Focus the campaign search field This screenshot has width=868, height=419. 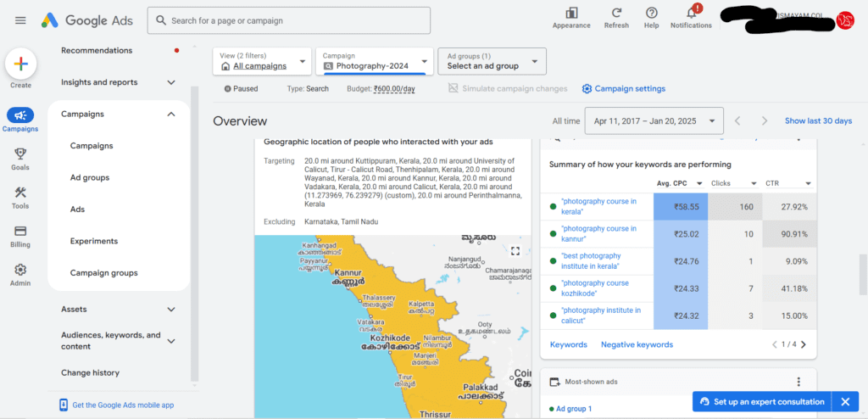[288, 20]
